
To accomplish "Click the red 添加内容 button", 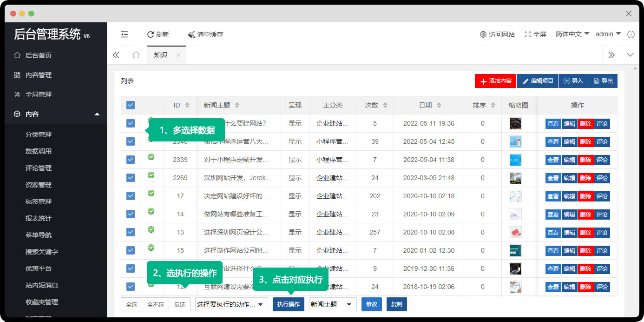I will 496,80.
